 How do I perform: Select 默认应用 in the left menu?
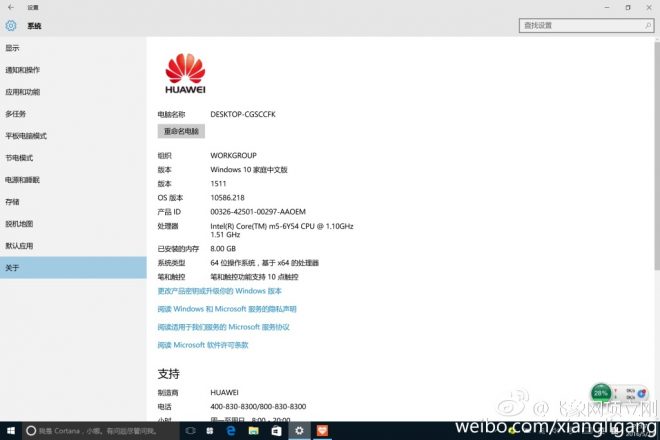(19, 246)
